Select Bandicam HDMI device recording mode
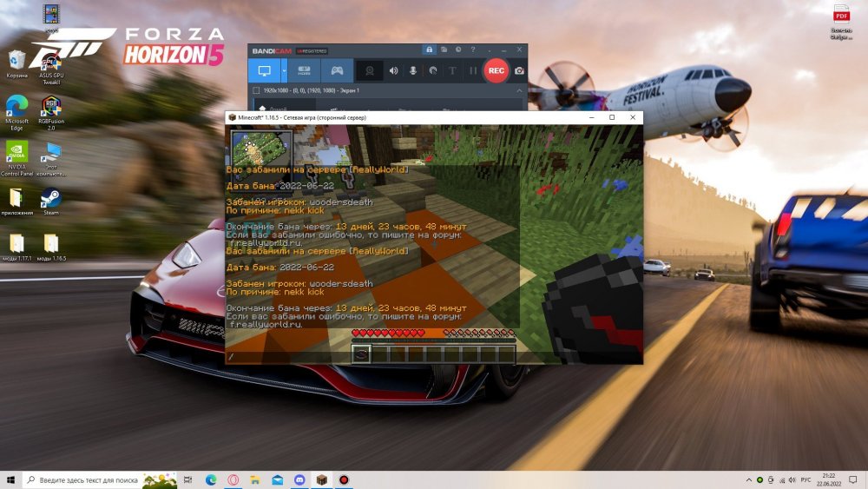The width and height of the screenshot is (868, 489). [x=304, y=71]
